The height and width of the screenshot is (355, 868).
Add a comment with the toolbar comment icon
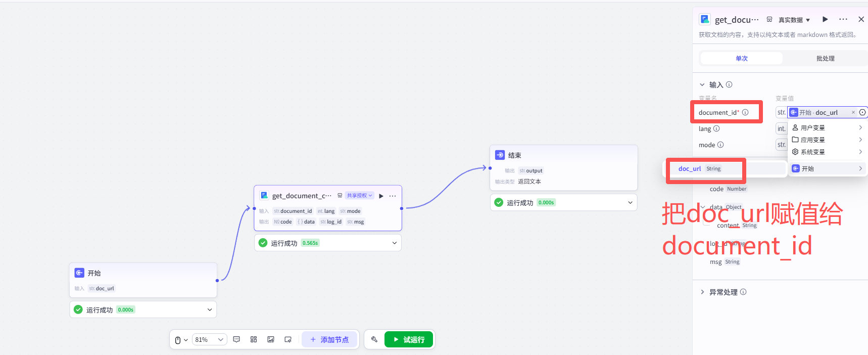pyautogui.click(x=236, y=340)
